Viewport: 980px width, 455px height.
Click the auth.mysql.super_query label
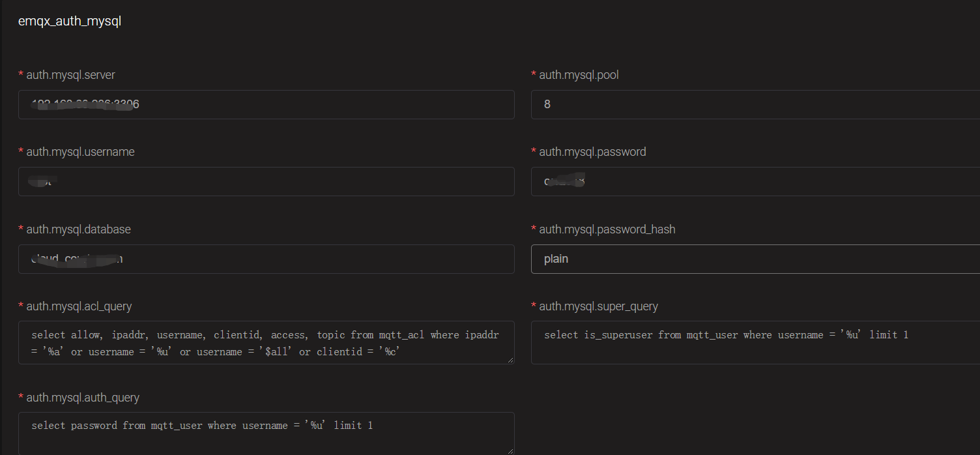pos(598,306)
